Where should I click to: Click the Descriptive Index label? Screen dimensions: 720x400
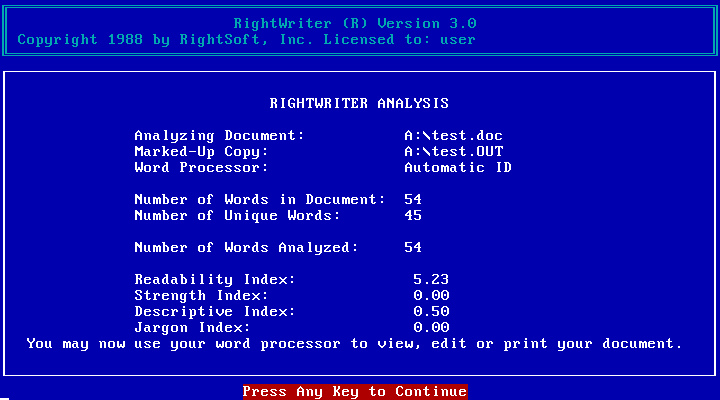(215, 312)
